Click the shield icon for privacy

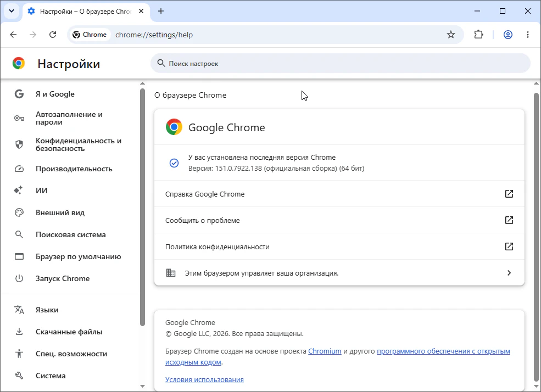(x=19, y=144)
